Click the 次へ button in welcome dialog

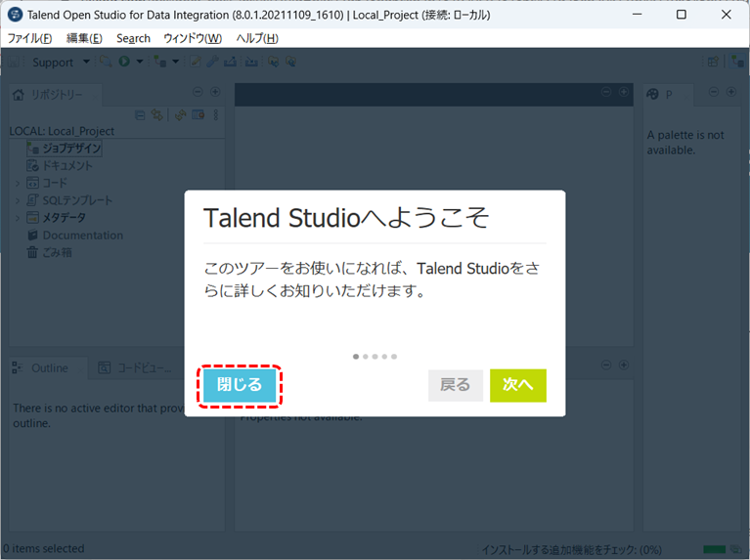point(518,385)
